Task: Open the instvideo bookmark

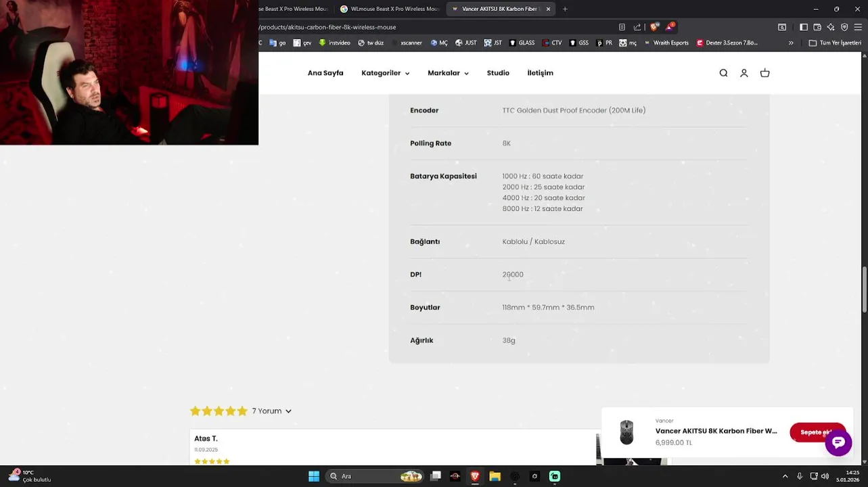Action: click(x=334, y=43)
